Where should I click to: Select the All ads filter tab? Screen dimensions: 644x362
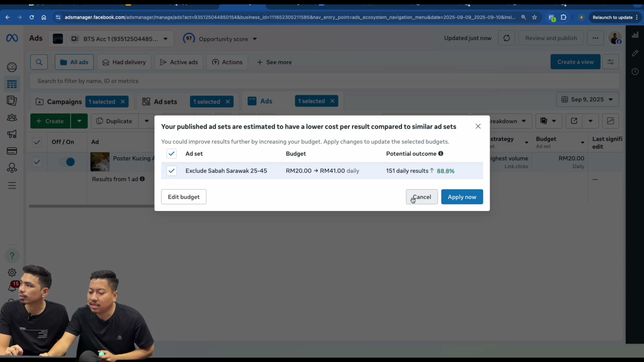74,62
